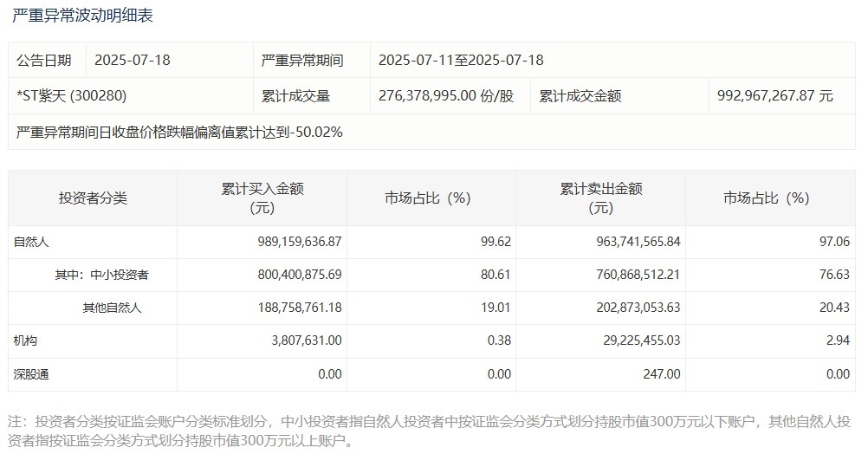
Task: Select sell amount 760,868,512.21
Action: point(638,275)
